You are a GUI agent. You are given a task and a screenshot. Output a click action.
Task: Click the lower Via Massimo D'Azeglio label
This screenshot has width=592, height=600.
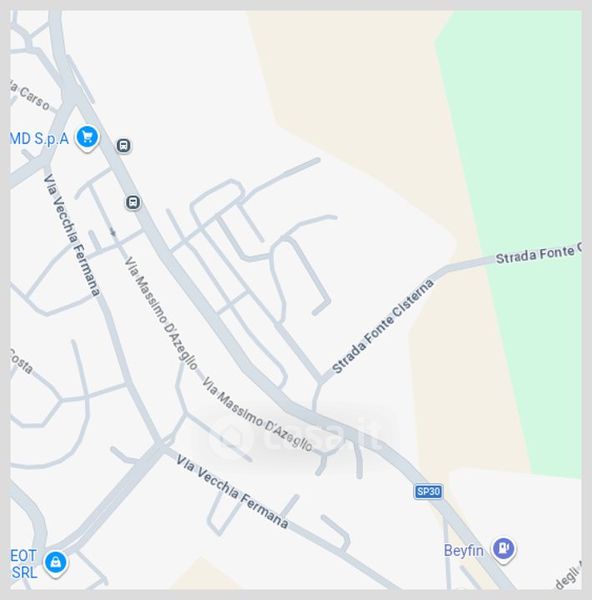257,414
